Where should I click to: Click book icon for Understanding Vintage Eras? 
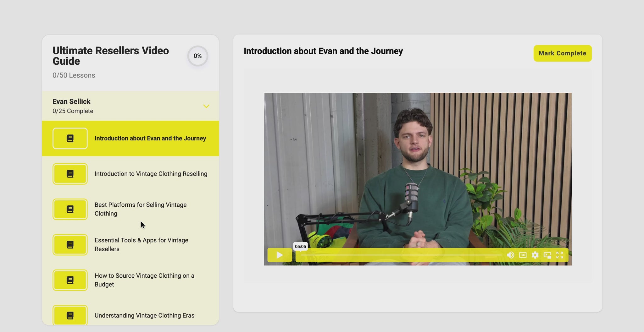(x=70, y=315)
